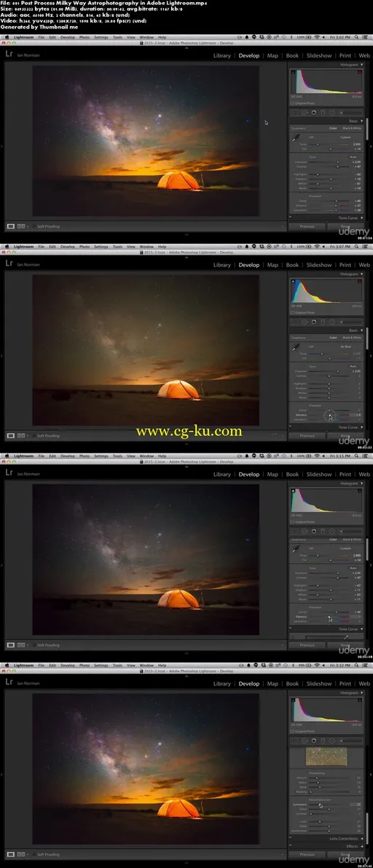
Task: Click the Previous button in 3:32 PM frame
Action: pyautogui.click(x=307, y=854)
